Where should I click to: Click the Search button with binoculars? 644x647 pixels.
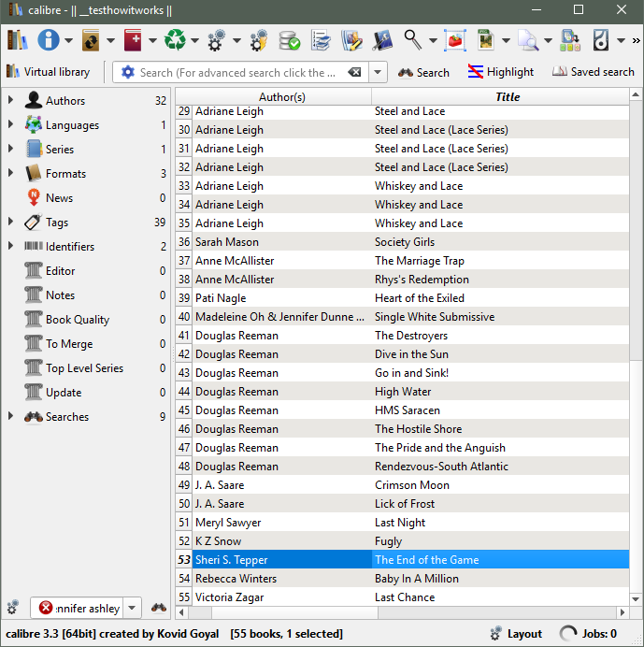click(x=423, y=73)
